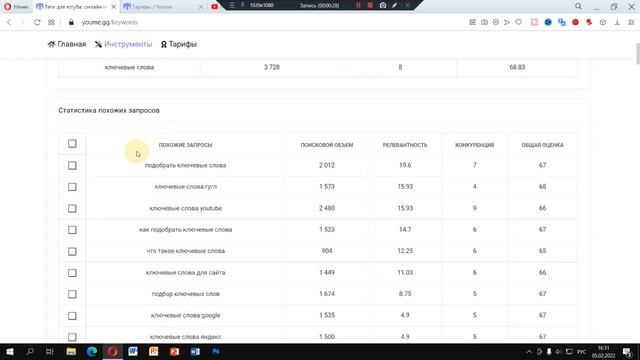Screen dimensions: 640x360
Task: Reload the youme.gg page
Action: (37, 22)
